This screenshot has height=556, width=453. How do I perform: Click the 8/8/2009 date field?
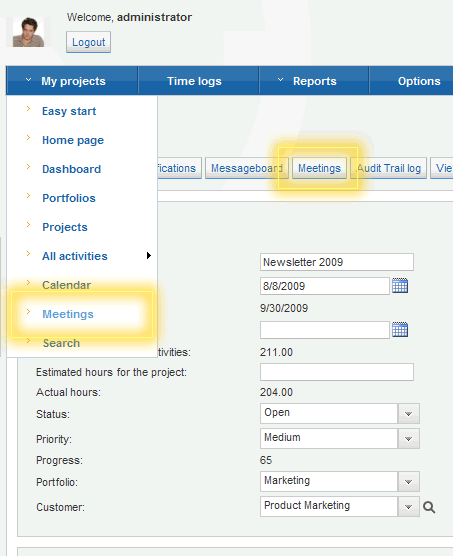(325, 286)
